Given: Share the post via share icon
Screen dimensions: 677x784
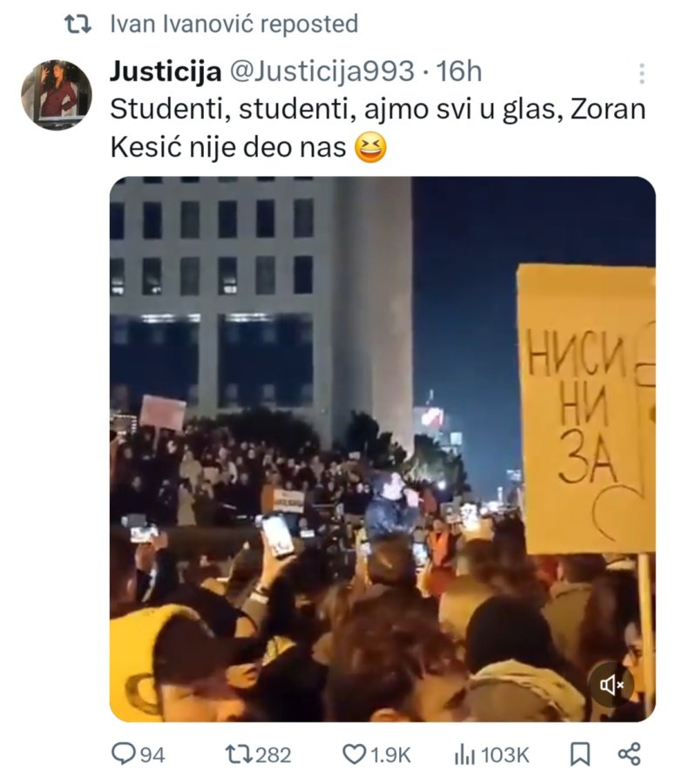Looking at the screenshot, I should coord(629,754).
